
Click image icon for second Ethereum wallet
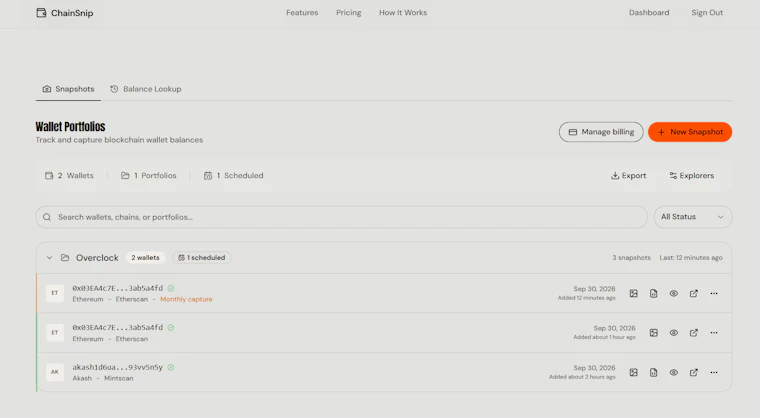pos(653,333)
